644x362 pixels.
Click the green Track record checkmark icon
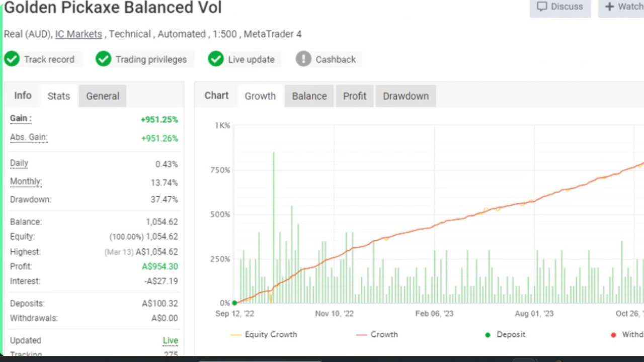(12, 59)
